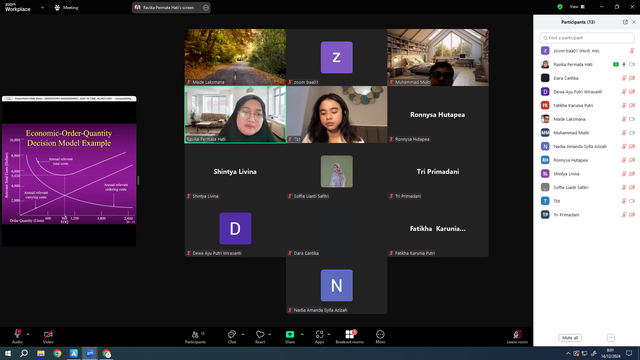Open the Windows Start menu

click(x=8, y=353)
